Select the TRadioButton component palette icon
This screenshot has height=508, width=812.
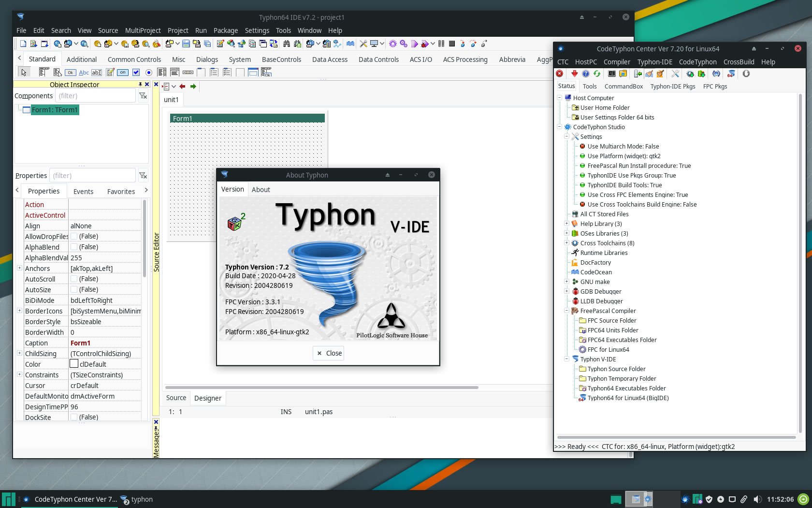click(x=149, y=72)
